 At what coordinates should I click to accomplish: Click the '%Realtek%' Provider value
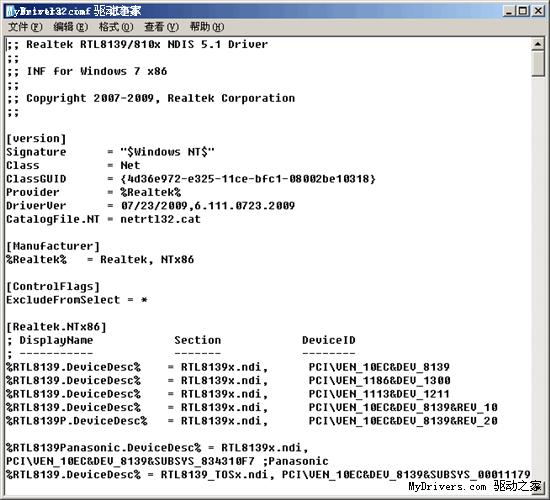coord(150,192)
